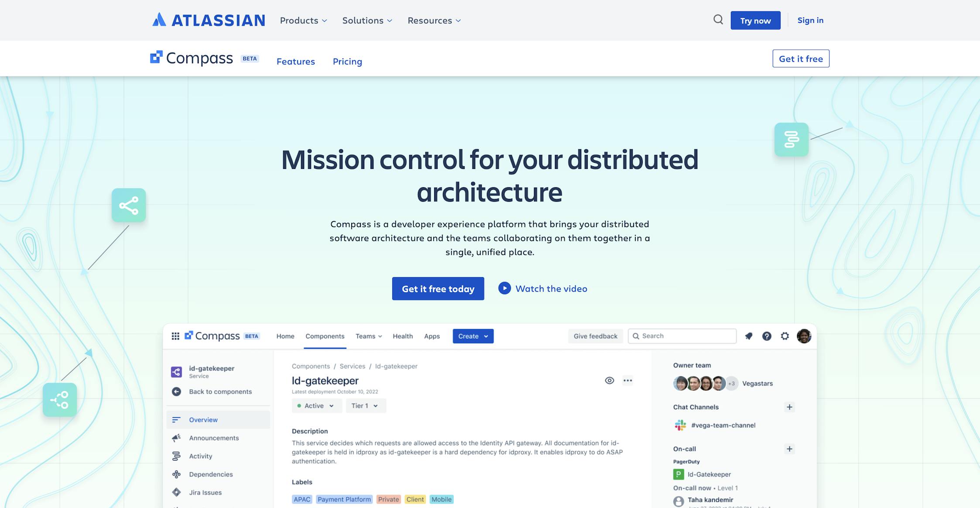This screenshot has height=508, width=980.
Task: Click into the Compass Search field
Action: [x=682, y=336]
